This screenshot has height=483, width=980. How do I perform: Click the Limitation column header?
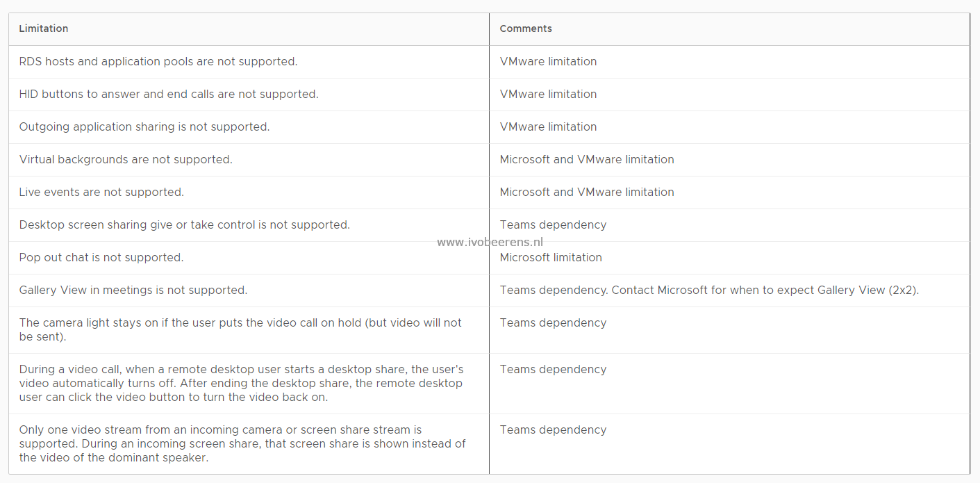(x=44, y=28)
